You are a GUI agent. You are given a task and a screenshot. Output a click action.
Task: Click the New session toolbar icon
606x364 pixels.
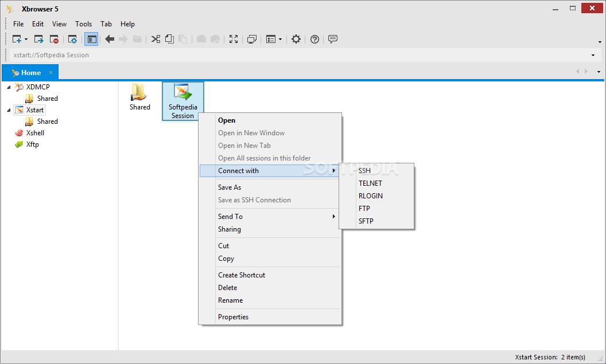[x=17, y=39]
